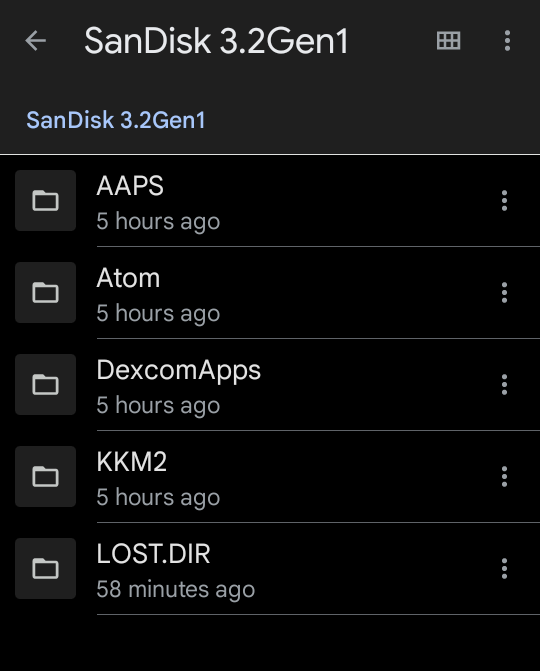The height and width of the screenshot is (671, 540).
Task: Click the Atom folder icon
Action: click(x=45, y=293)
